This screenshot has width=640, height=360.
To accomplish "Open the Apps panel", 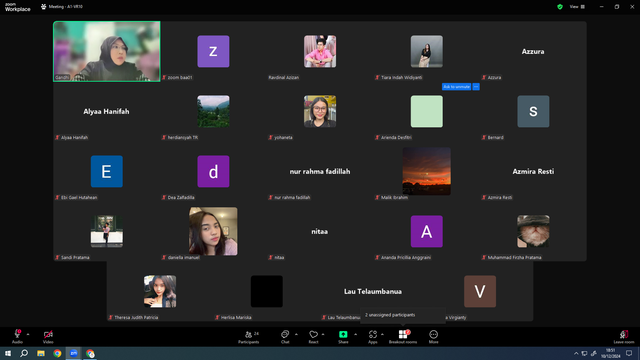I will [373, 336].
